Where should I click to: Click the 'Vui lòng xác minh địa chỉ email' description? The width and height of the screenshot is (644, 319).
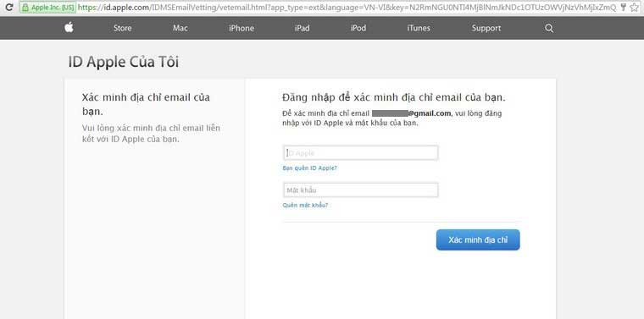coord(151,134)
